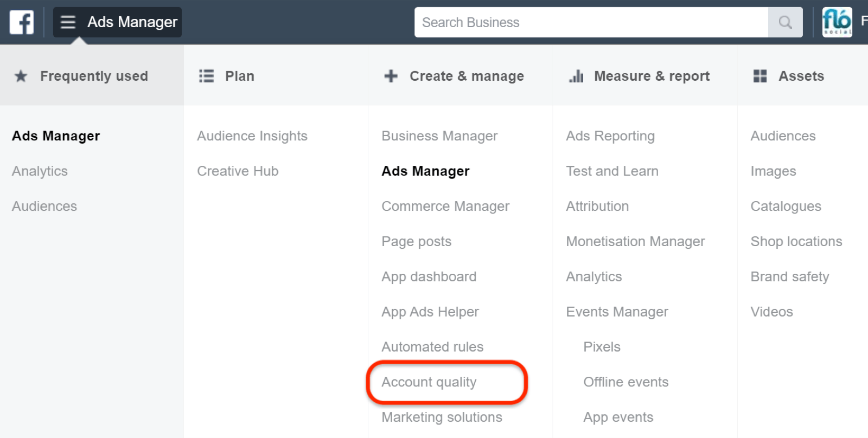Collapse the Ads Manager navigation dropdown

point(132,22)
